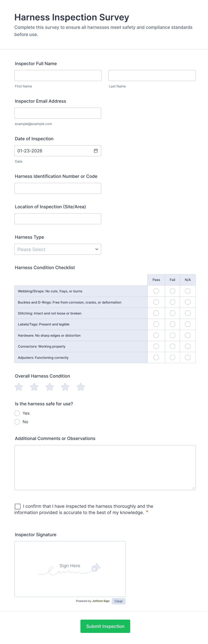Screen dimensions: 208x644
Task: Rate overall condition two stars
Action: pyautogui.click(x=34, y=387)
